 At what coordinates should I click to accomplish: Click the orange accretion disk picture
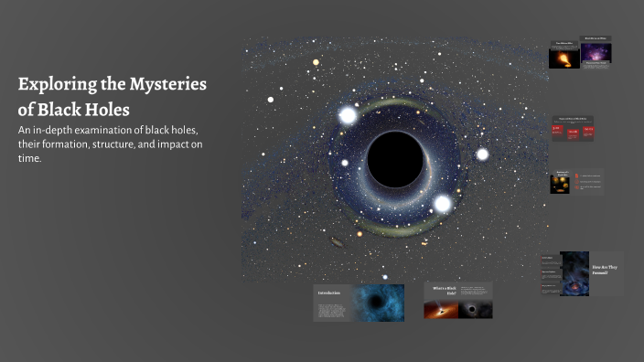coord(441,310)
